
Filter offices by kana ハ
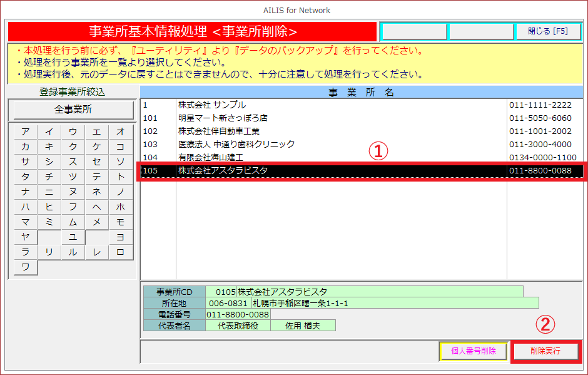(26, 207)
